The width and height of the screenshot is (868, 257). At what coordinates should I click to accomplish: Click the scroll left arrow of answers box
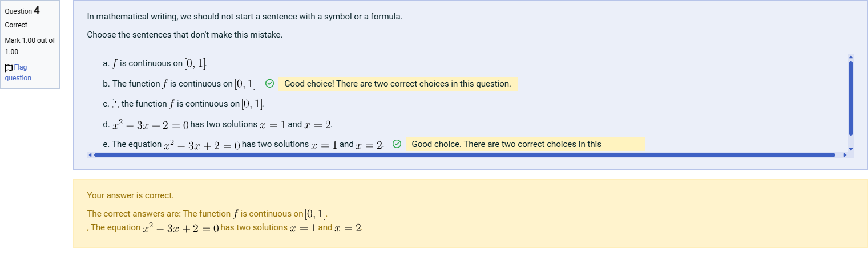coord(90,155)
